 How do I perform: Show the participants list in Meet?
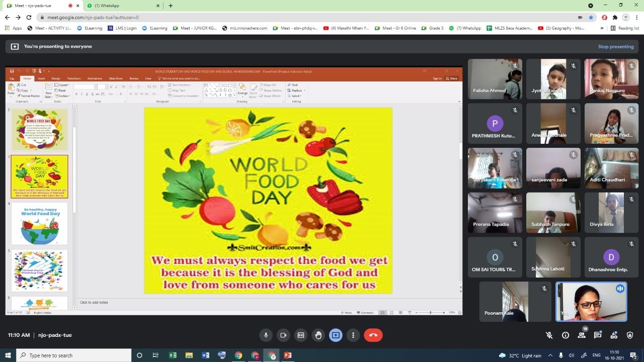tap(582, 334)
